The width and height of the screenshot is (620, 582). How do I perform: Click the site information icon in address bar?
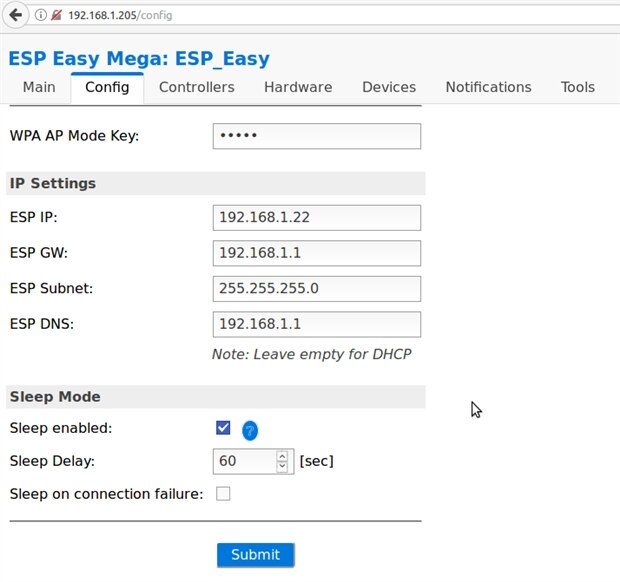(40, 15)
